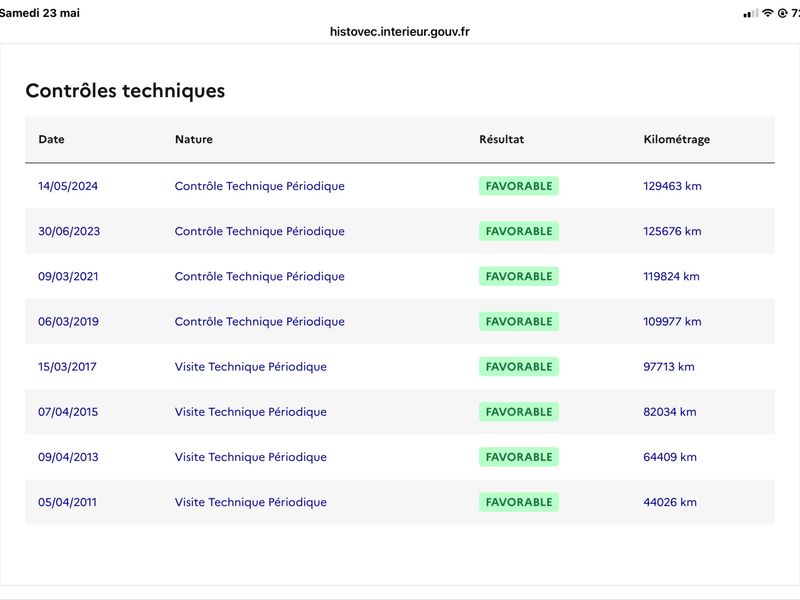This screenshot has height=600, width=800.
Task: Tap the FAVORABLE badge for 09/03/2021
Action: [x=519, y=276]
